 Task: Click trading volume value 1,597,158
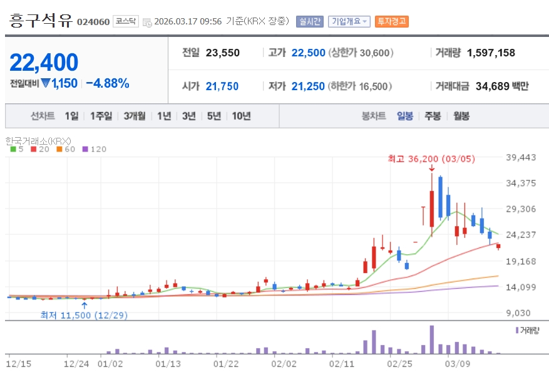[x=491, y=53]
